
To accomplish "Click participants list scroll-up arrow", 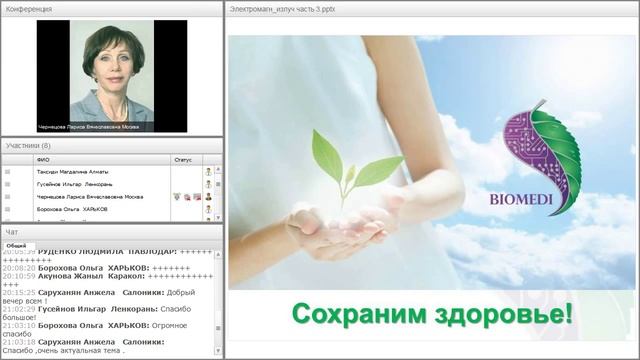I will coord(218,169).
